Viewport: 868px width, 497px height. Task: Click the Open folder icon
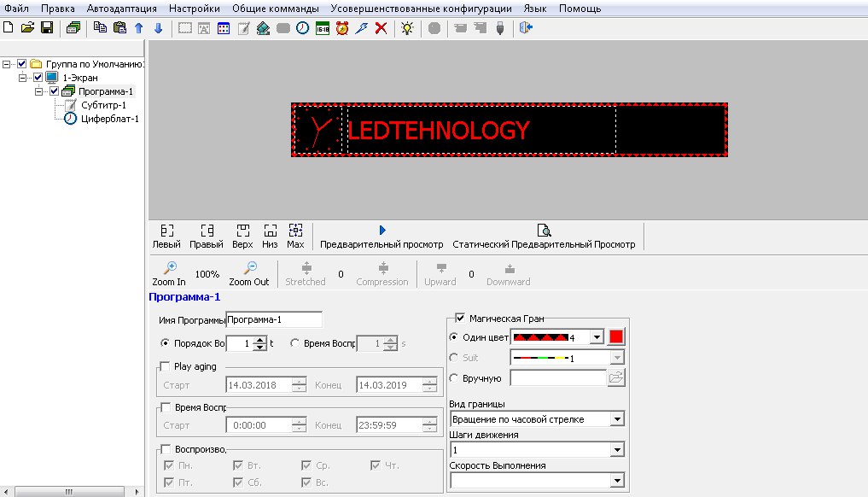(27, 27)
